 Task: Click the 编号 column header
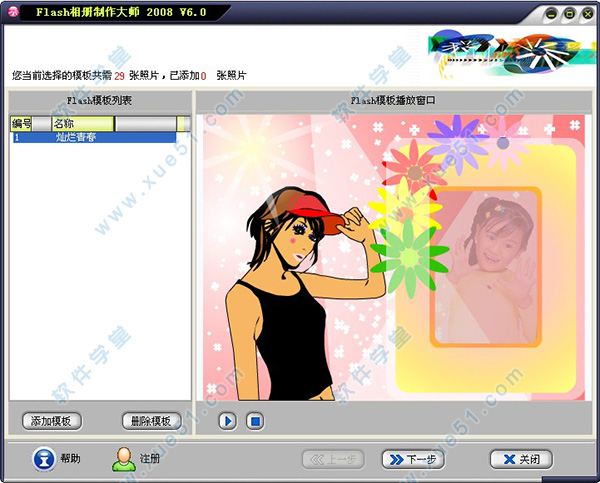[x=22, y=123]
